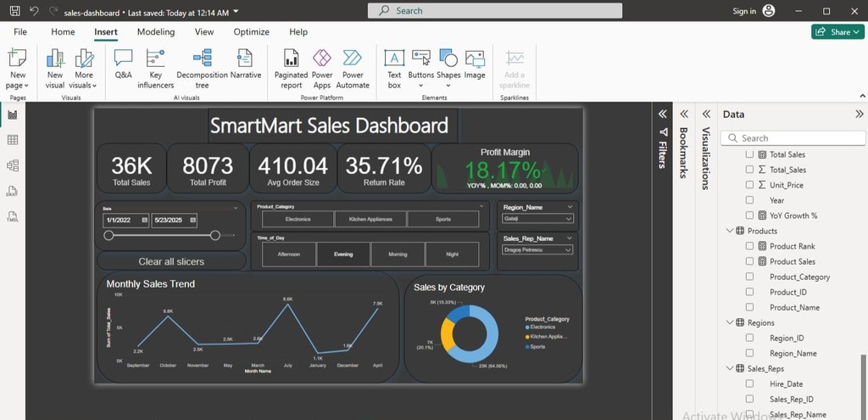The height and width of the screenshot is (420, 868).
Task: Open Power Automate from the ribbon
Action: pos(353,68)
